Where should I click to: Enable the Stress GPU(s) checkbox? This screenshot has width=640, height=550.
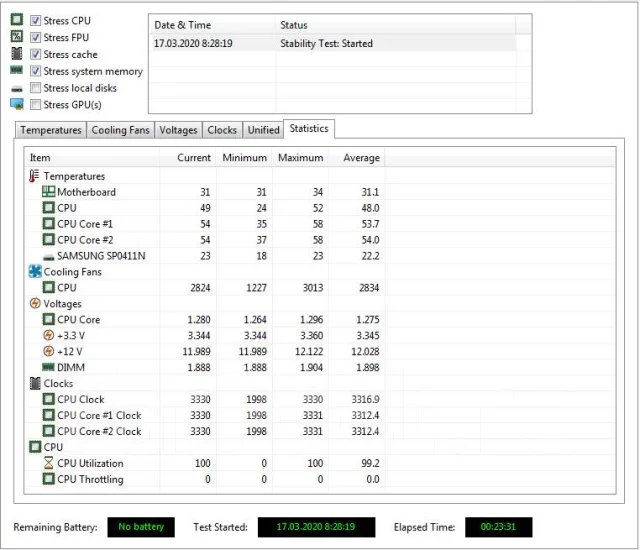coord(36,104)
